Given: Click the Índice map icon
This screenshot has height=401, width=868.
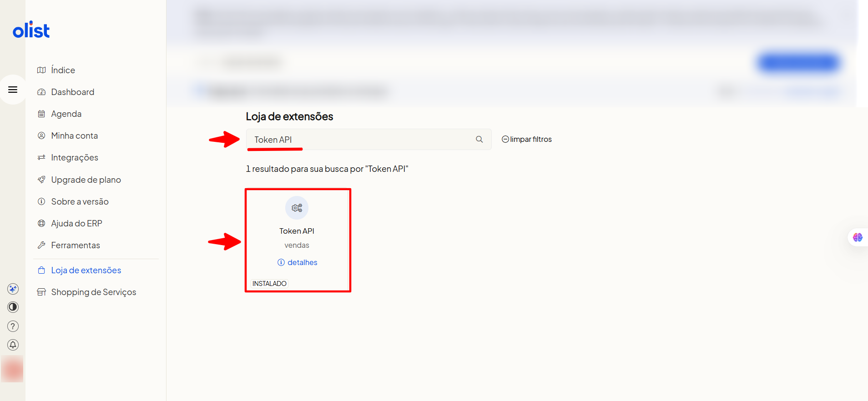Looking at the screenshot, I should click(x=41, y=70).
